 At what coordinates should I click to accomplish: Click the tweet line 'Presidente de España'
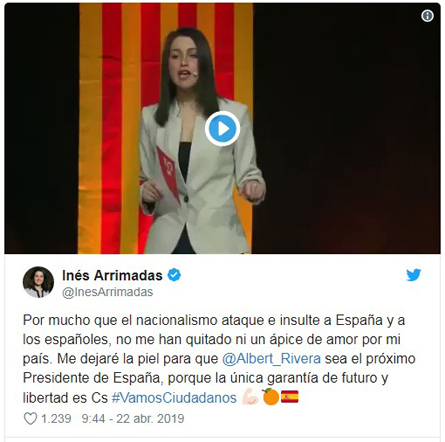click(205, 378)
